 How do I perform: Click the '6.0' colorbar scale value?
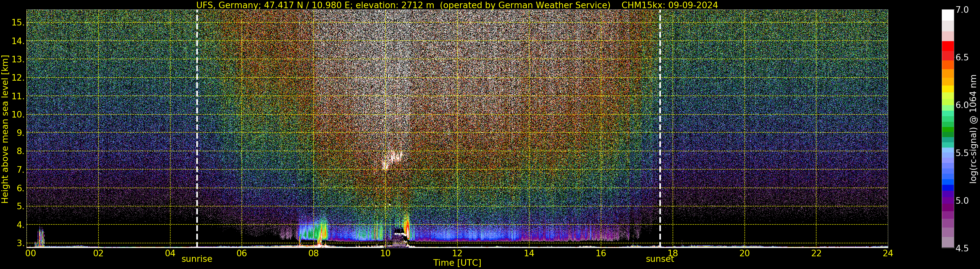(962, 105)
